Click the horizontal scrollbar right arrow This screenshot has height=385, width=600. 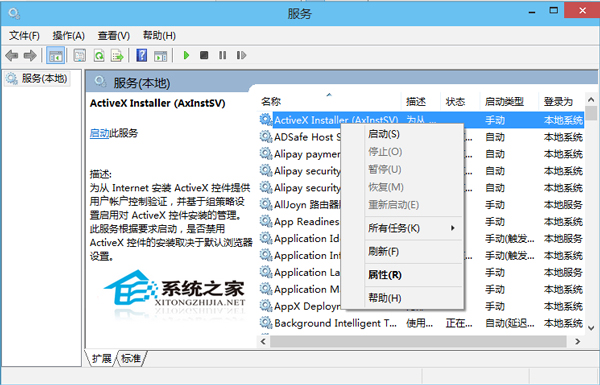tap(577, 341)
